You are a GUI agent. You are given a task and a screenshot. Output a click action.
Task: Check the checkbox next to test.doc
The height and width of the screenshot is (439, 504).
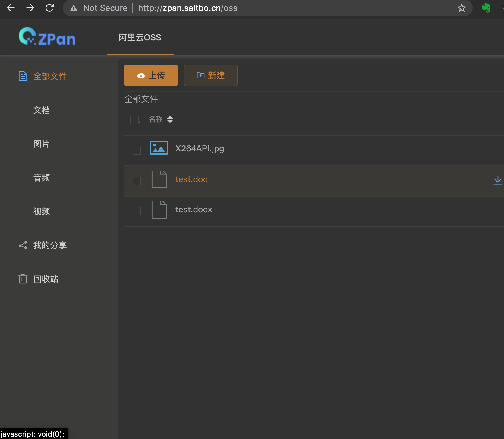click(x=136, y=181)
